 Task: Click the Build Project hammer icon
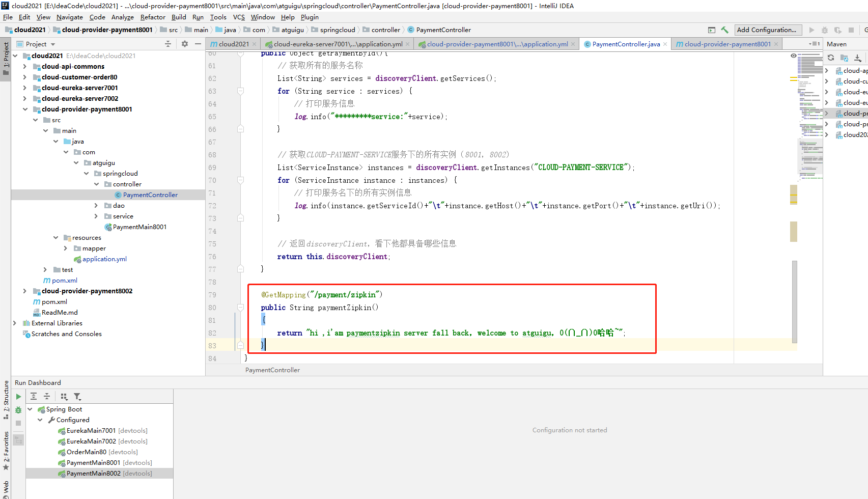(724, 30)
